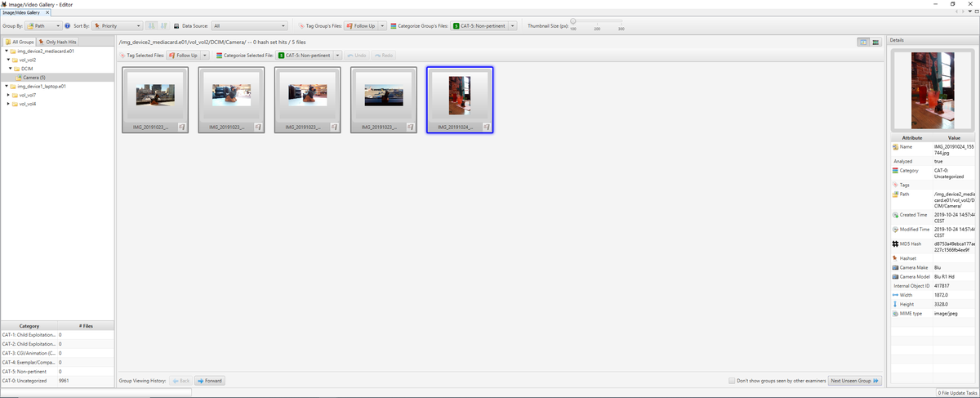Select the Camera (5) folder in the tree
The image size is (980, 398).
coord(33,78)
